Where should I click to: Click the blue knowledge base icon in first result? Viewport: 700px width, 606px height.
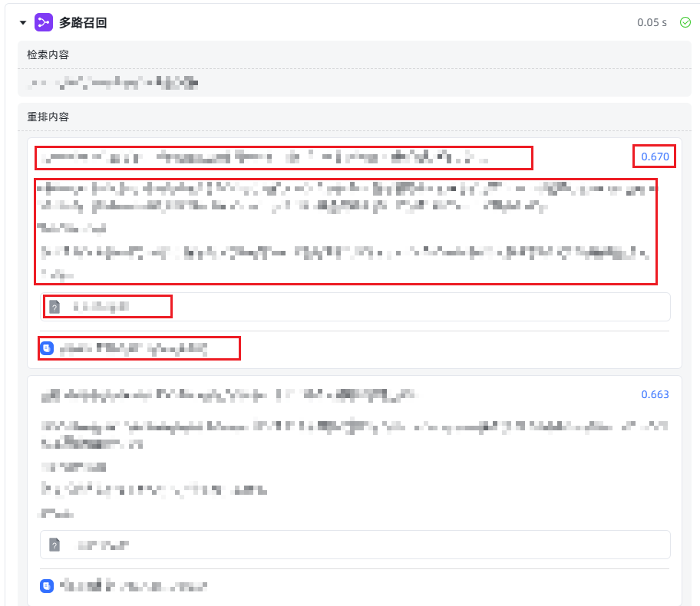47,348
